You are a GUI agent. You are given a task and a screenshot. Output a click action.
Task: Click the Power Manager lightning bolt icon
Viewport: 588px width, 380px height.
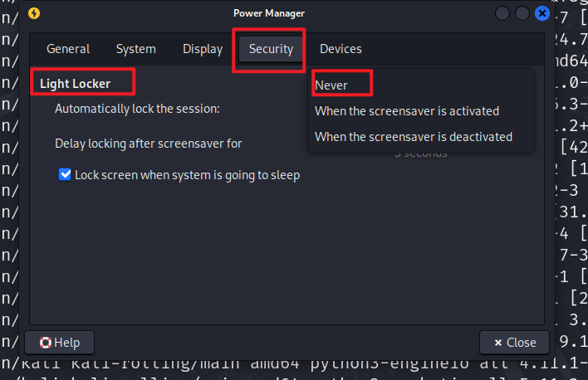34,13
